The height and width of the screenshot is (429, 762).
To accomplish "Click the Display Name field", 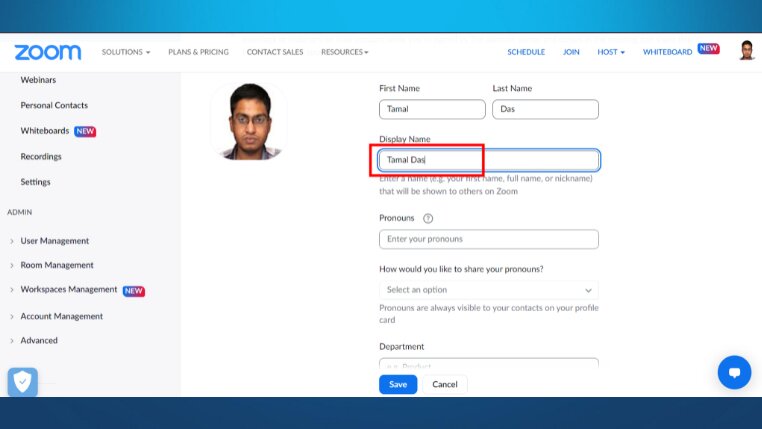I will 488,160.
